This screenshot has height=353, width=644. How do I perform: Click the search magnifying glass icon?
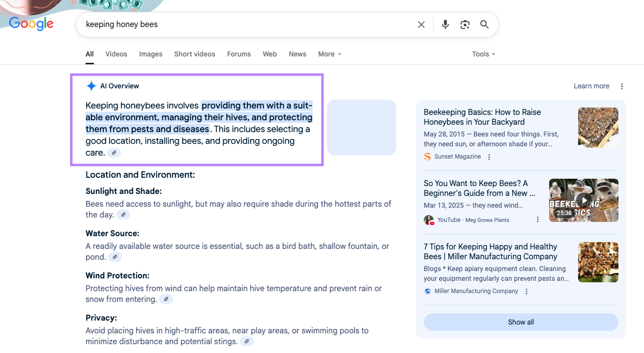point(484,24)
